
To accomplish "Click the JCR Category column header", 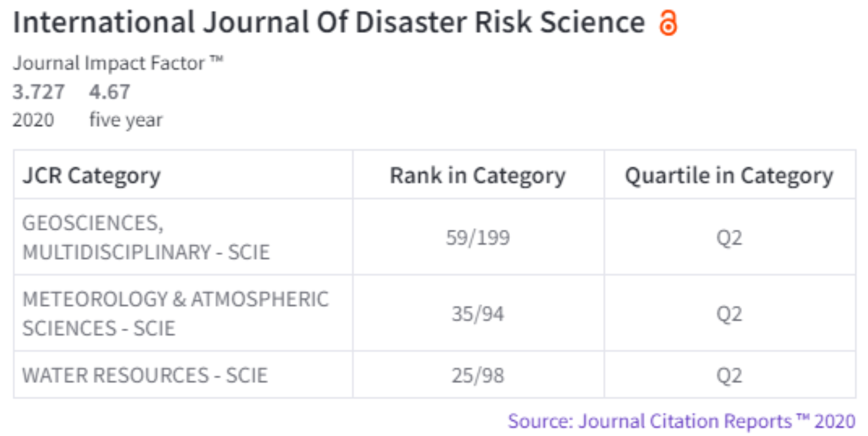I will click(92, 176).
